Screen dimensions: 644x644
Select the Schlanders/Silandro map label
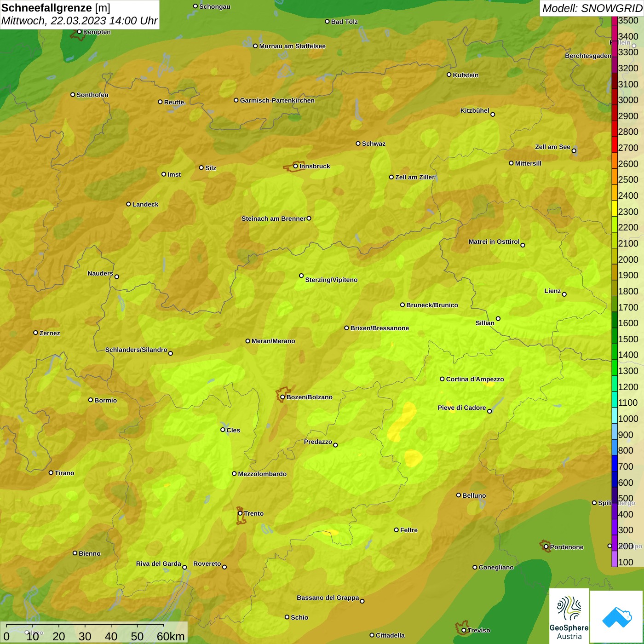(136, 350)
